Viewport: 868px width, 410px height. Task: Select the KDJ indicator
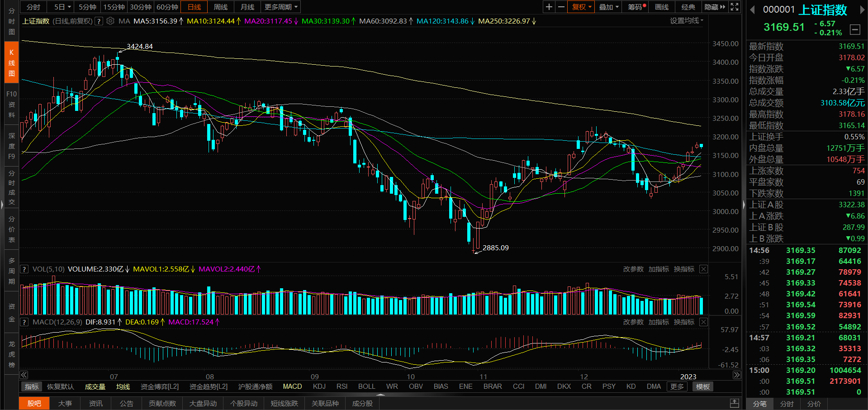pyautogui.click(x=319, y=386)
